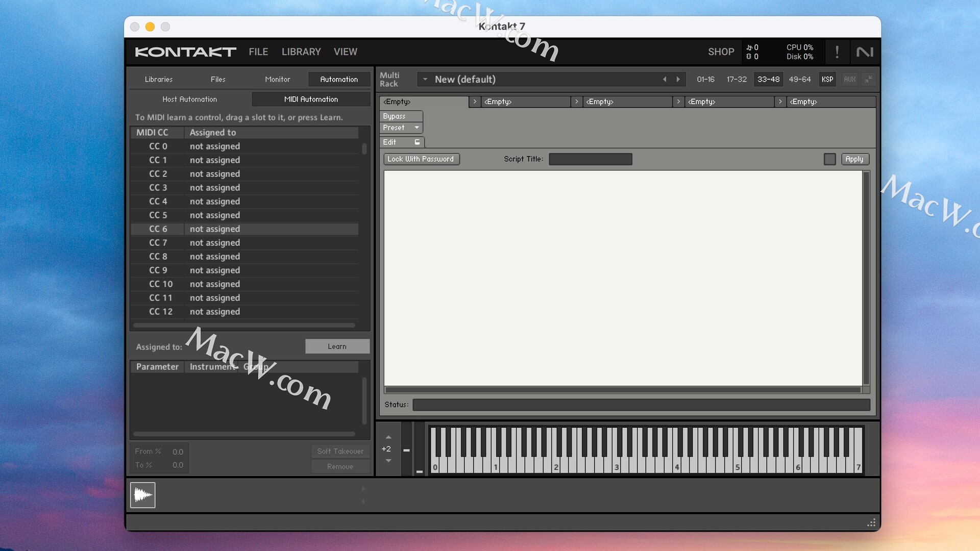Screen dimensions: 980x551
Task: Click inside the script editor text area
Action: [623, 278]
